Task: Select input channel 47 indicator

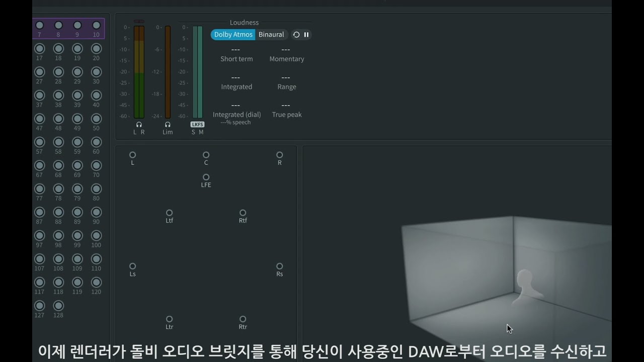Action: click(x=39, y=119)
